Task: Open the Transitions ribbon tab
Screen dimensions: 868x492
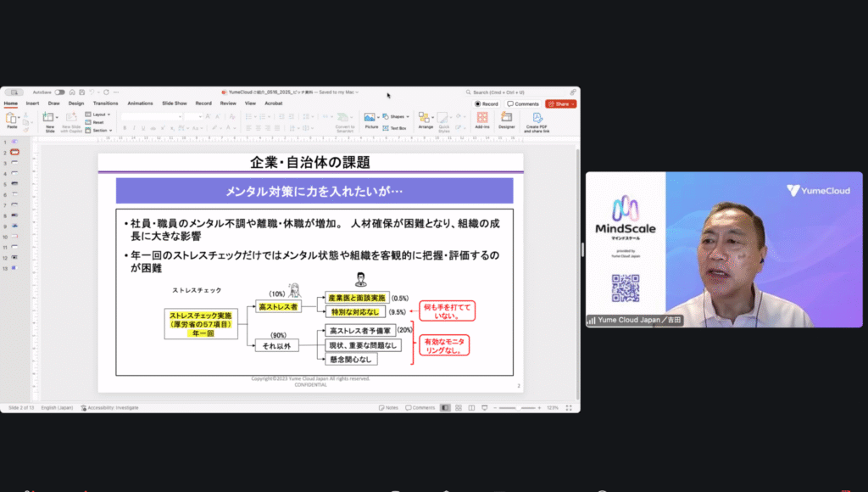Action: click(105, 103)
